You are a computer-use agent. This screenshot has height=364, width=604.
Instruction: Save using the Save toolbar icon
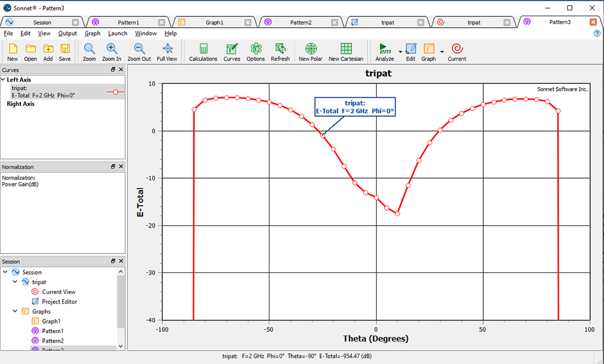coord(65,52)
